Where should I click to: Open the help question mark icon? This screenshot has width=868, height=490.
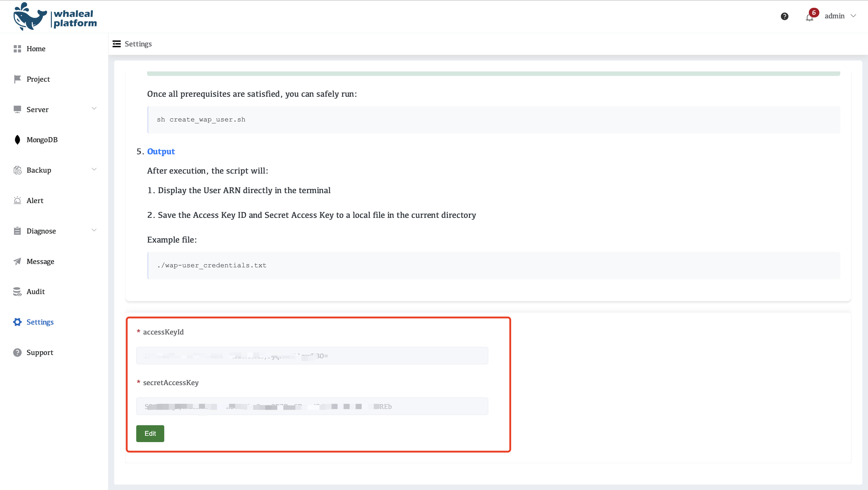coord(784,16)
